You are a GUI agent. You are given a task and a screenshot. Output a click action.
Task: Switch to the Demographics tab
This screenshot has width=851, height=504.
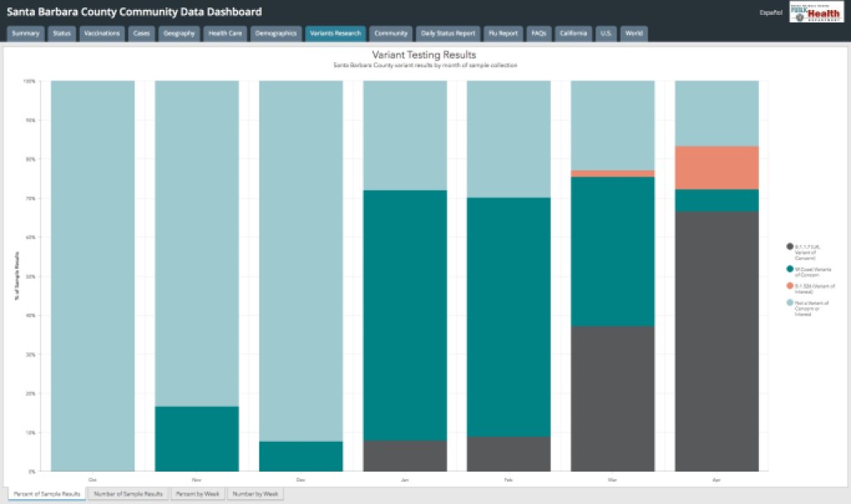tap(277, 33)
